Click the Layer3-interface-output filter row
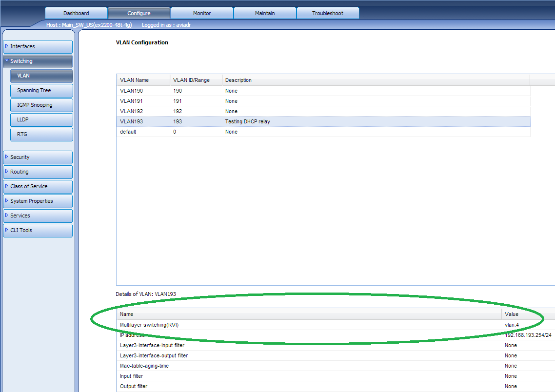Image resolution: width=555 pixels, height=392 pixels. pos(336,355)
